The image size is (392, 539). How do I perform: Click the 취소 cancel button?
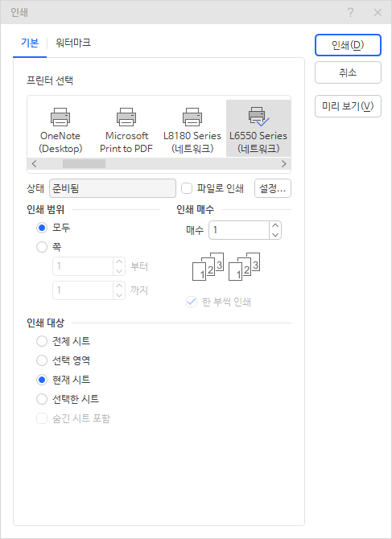[x=348, y=72]
